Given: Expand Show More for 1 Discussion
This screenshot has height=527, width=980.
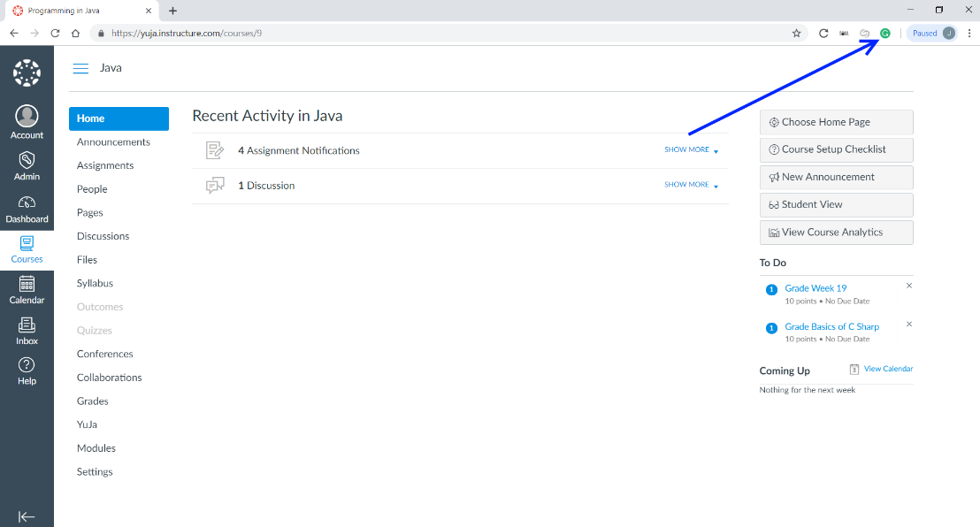Looking at the screenshot, I should tap(692, 185).
